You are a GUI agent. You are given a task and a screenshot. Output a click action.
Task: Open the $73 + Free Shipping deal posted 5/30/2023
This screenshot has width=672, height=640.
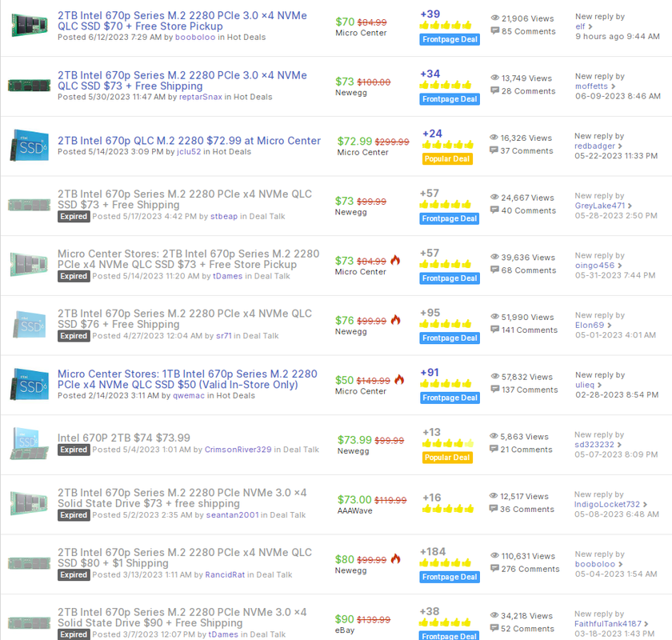pos(182,81)
